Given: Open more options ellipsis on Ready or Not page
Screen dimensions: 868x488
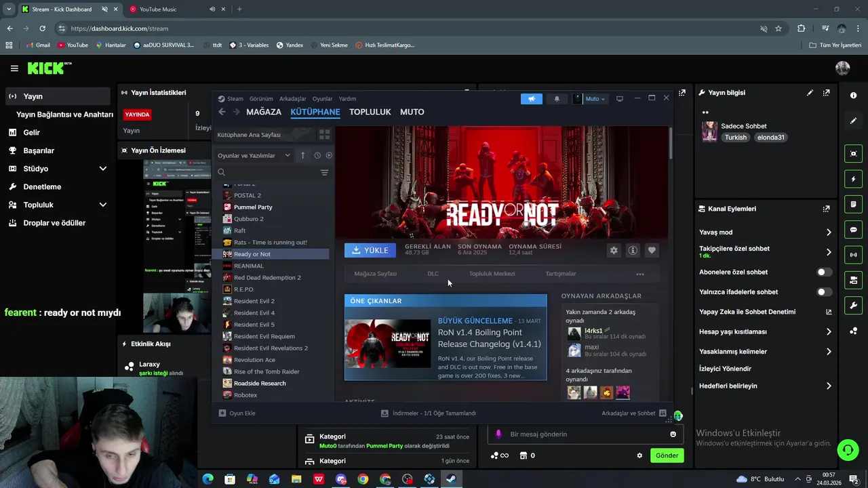Looking at the screenshot, I should [639, 274].
